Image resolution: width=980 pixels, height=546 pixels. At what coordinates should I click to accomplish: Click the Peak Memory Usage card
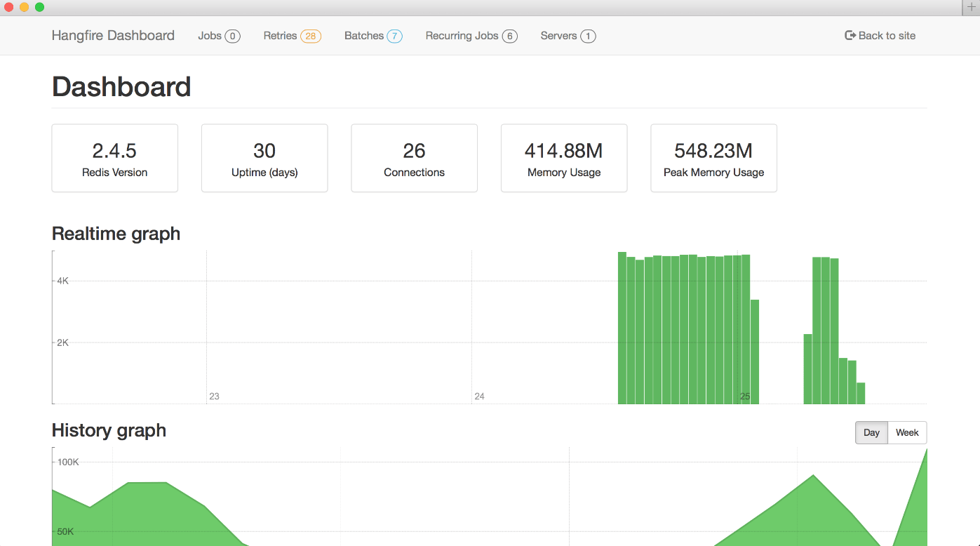713,158
